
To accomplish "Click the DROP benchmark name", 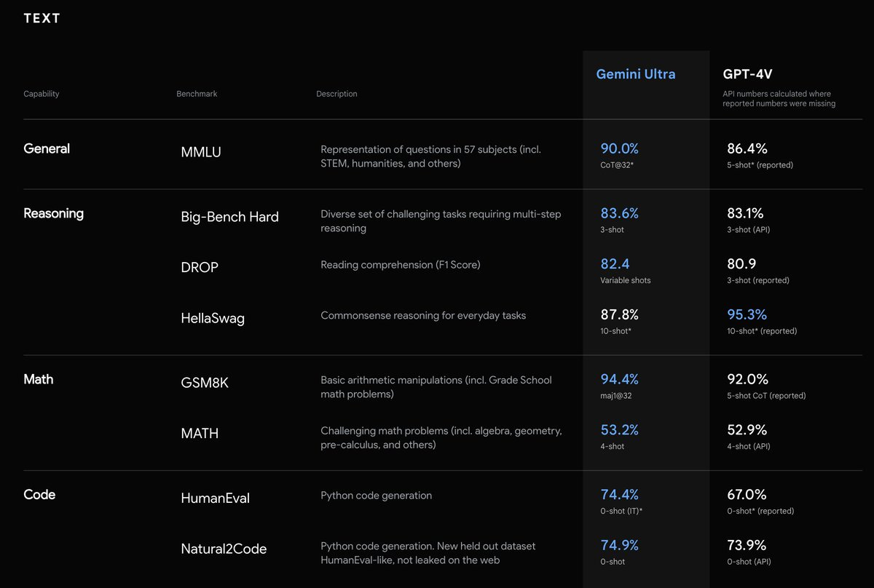I will [200, 267].
